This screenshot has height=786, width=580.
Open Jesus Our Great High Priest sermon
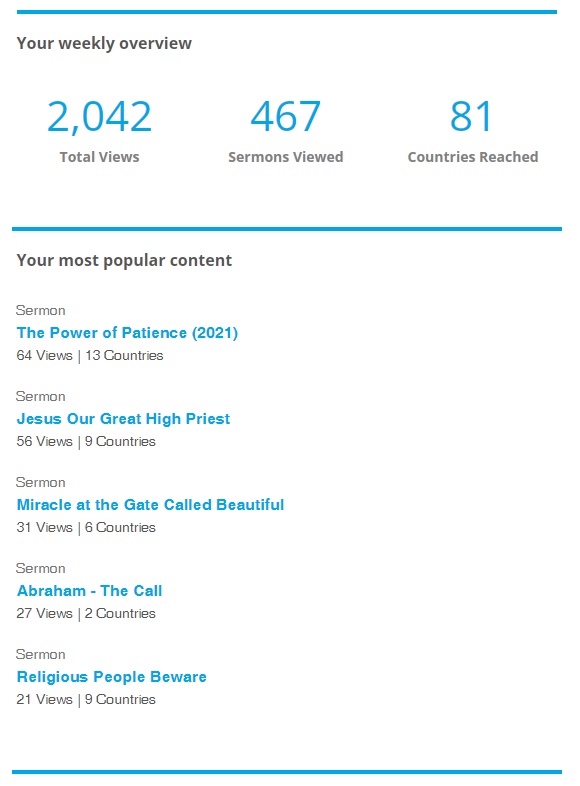coord(123,419)
